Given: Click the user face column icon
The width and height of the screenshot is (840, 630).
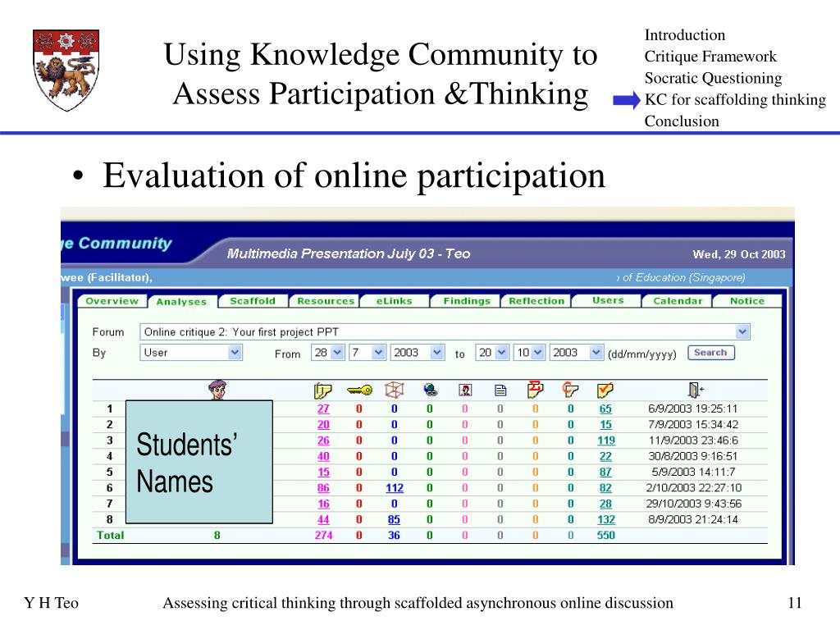Looking at the screenshot, I should [x=217, y=390].
